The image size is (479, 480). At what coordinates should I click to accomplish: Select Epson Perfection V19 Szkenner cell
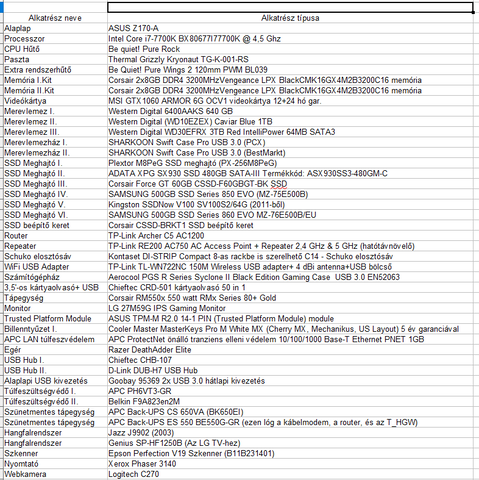(x=290, y=453)
